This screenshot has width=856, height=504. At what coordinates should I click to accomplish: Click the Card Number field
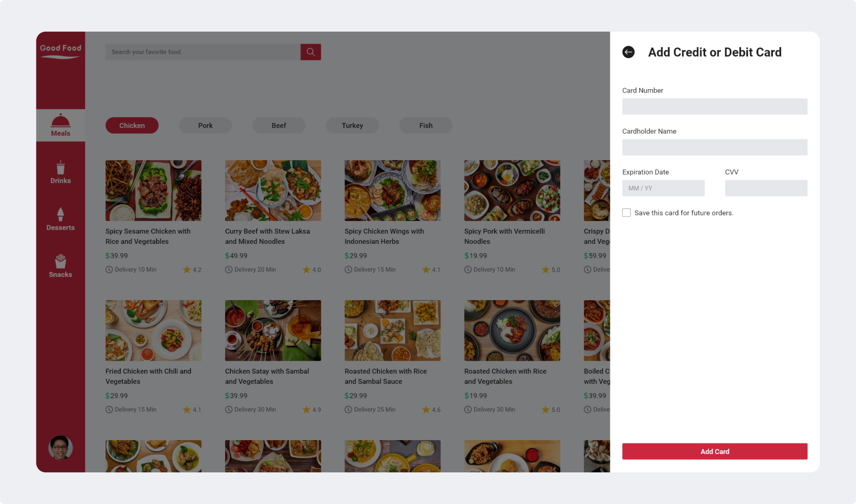(714, 107)
